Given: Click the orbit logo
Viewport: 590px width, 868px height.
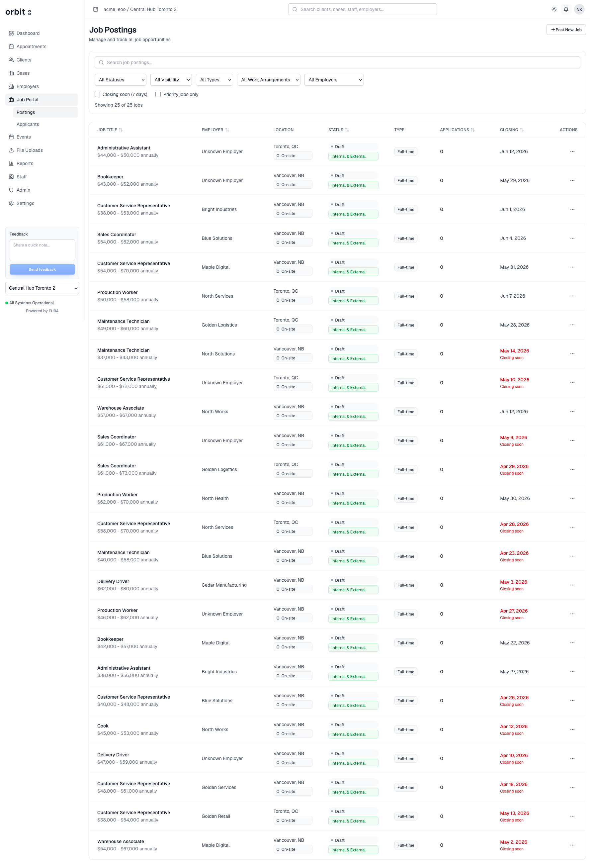Looking at the screenshot, I should pyautogui.click(x=18, y=12).
